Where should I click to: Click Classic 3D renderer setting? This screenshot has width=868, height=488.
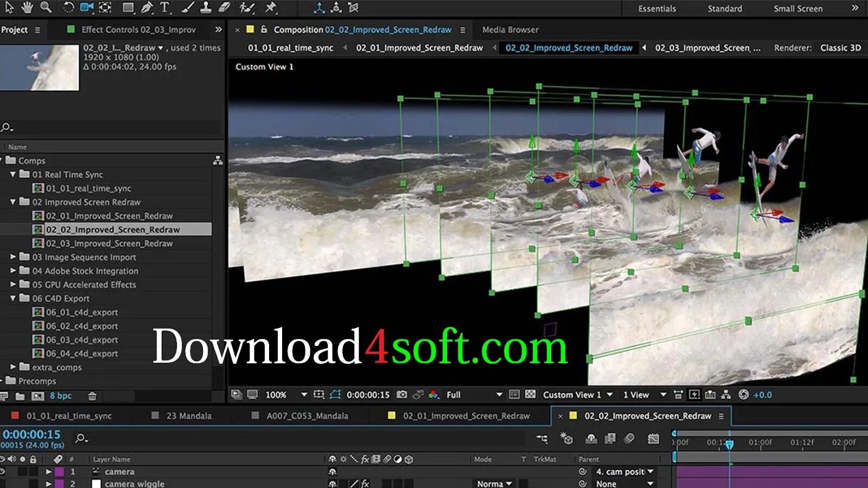coord(840,48)
